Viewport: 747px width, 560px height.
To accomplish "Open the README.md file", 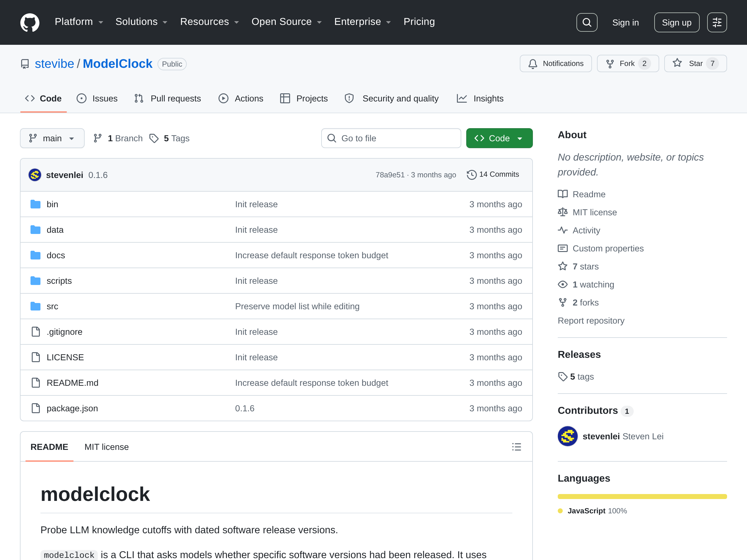I will pyautogui.click(x=73, y=383).
